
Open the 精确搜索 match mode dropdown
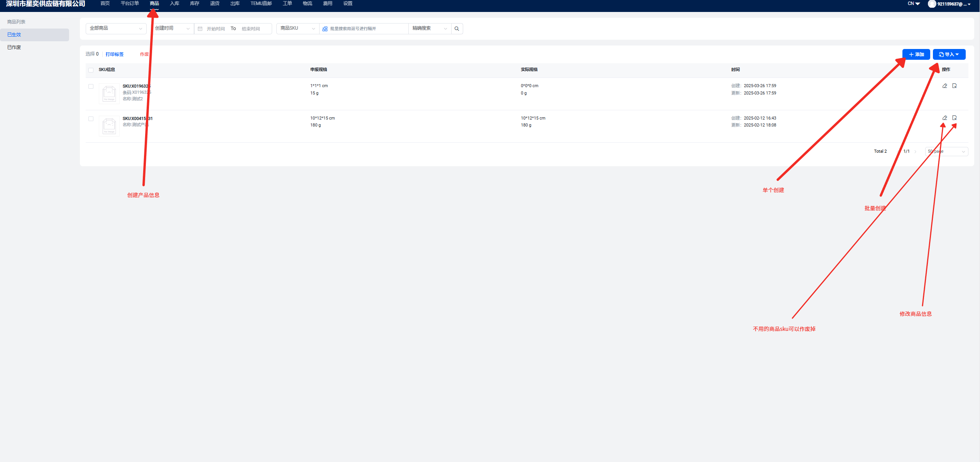[x=430, y=29]
